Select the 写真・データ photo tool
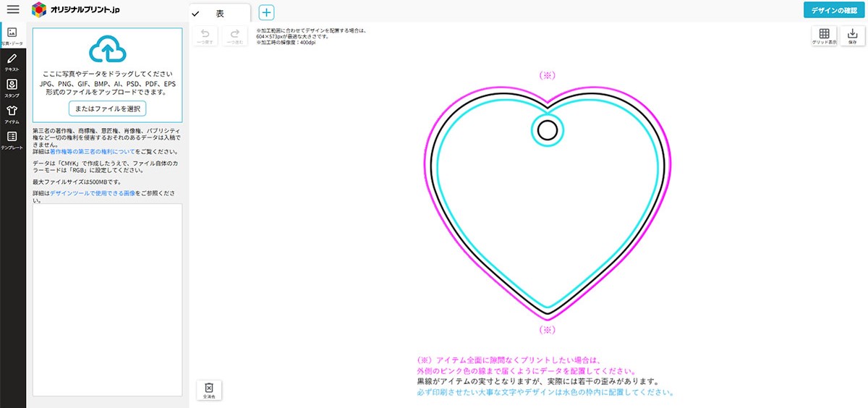The width and height of the screenshot is (868, 408). pos(12,35)
